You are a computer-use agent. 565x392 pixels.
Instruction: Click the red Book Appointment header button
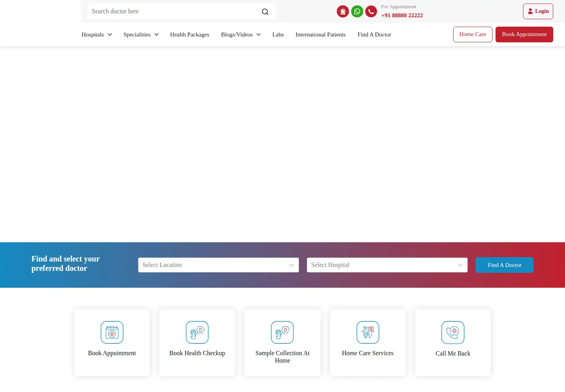[524, 34]
